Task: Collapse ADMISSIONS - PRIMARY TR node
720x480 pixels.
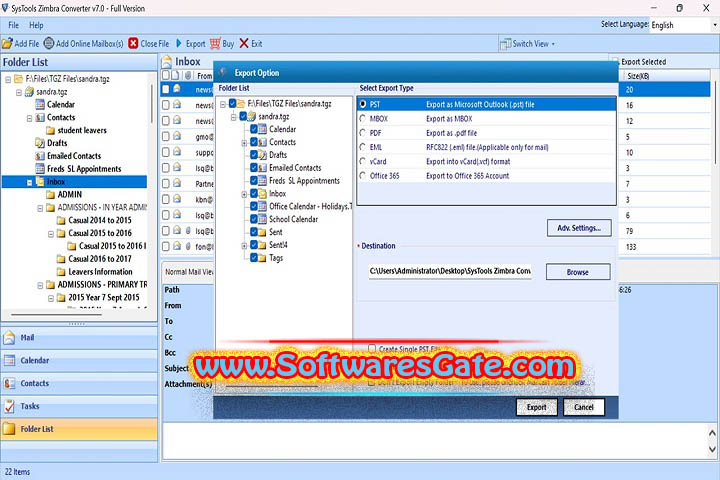Action: click(x=40, y=285)
